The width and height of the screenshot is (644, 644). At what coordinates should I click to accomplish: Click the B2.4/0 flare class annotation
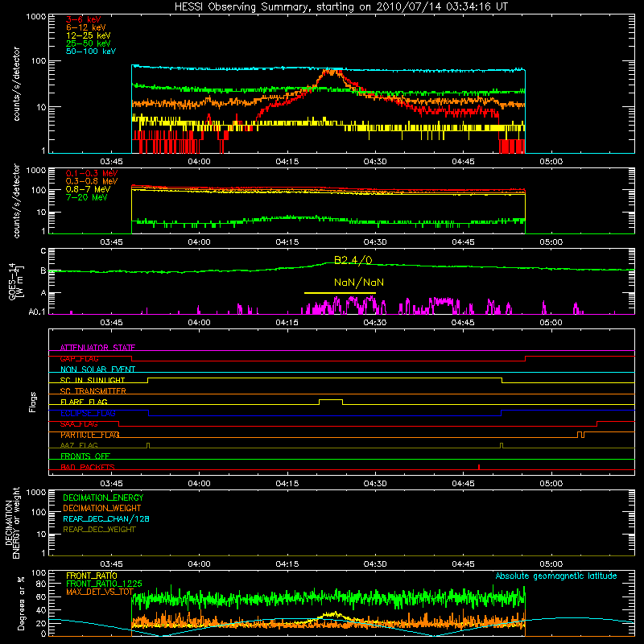click(353, 260)
